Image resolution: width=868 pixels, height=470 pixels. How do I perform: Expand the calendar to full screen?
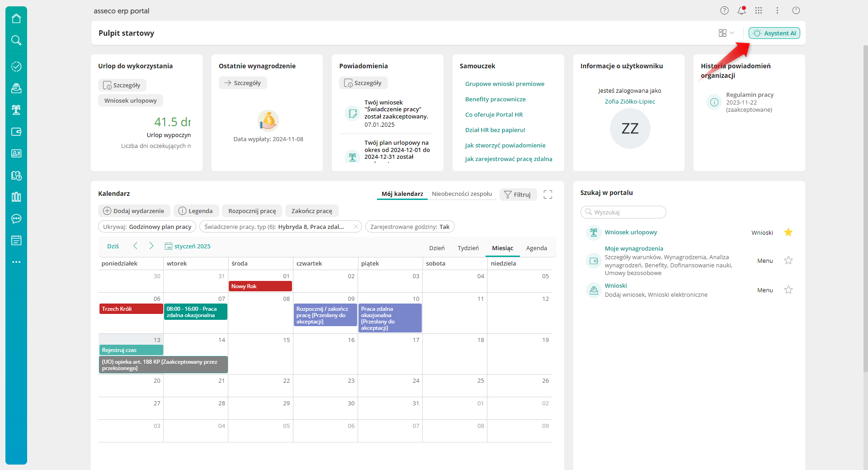[x=548, y=195]
